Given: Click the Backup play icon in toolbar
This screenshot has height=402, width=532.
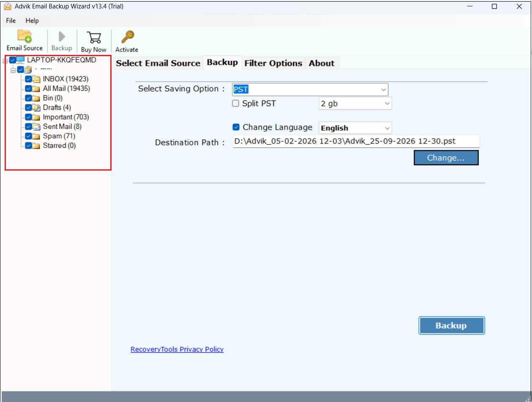Looking at the screenshot, I should 62,37.
